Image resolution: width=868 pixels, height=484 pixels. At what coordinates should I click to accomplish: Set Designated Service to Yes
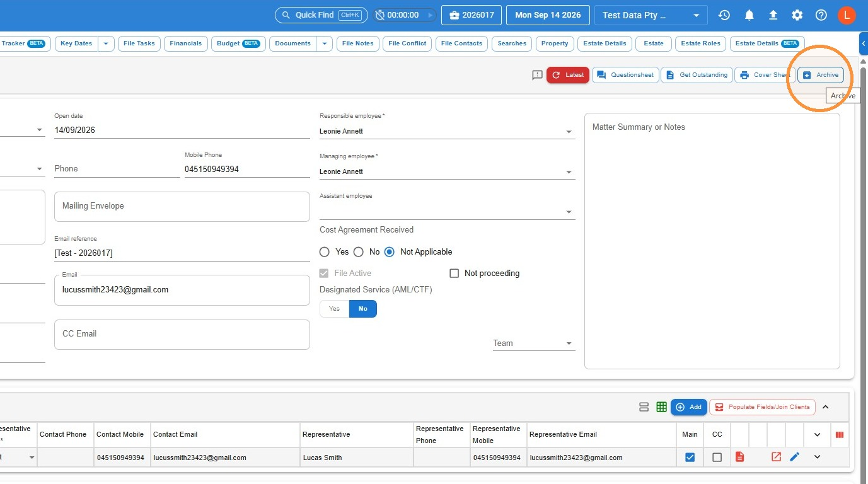pyautogui.click(x=334, y=309)
